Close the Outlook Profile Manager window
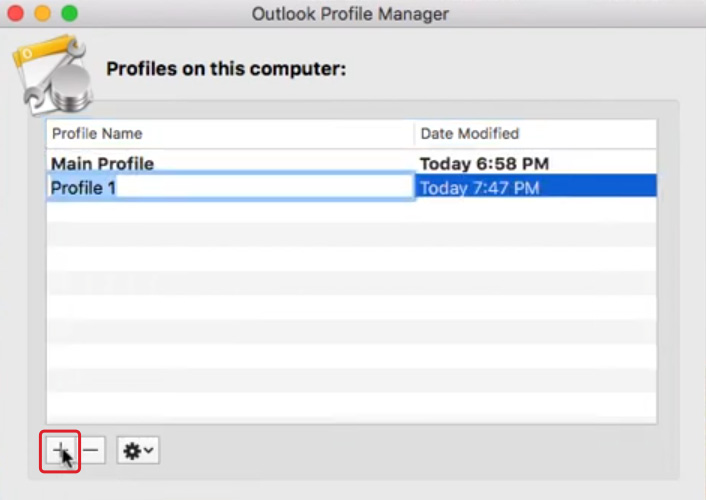This screenshot has height=500, width=706. [16, 13]
